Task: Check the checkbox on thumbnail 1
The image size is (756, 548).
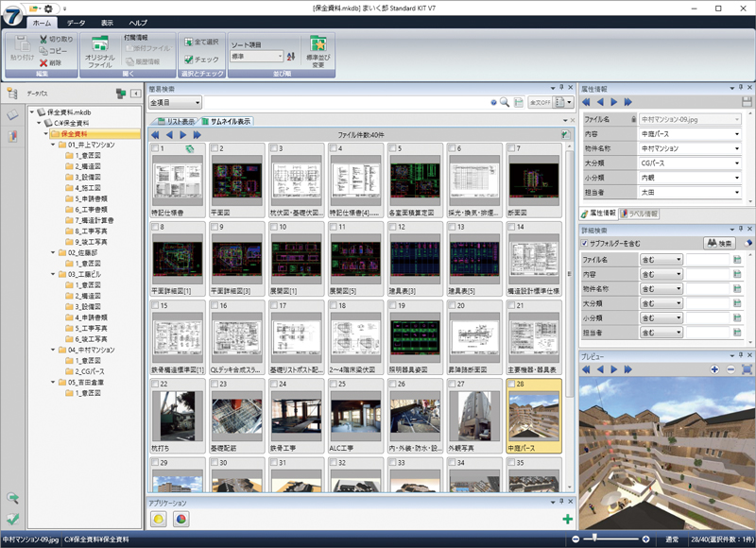Action: coord(156,149)
